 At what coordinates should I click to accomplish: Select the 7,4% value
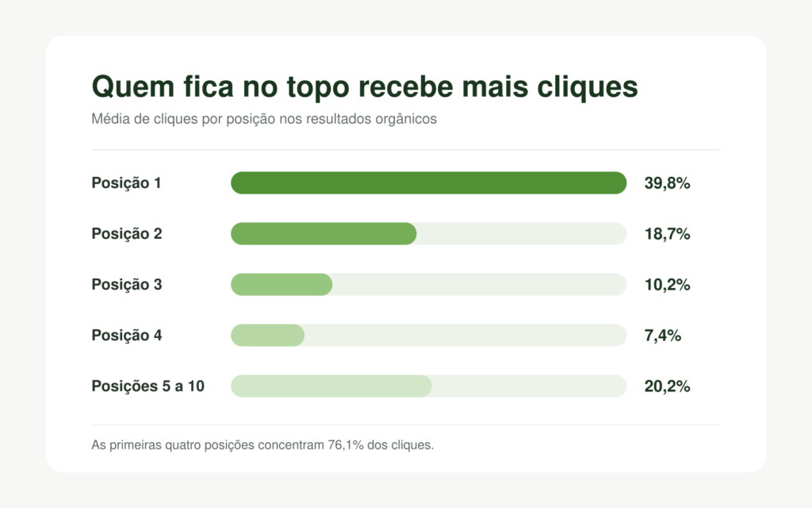pyautogui.click(x=662, y=336)
